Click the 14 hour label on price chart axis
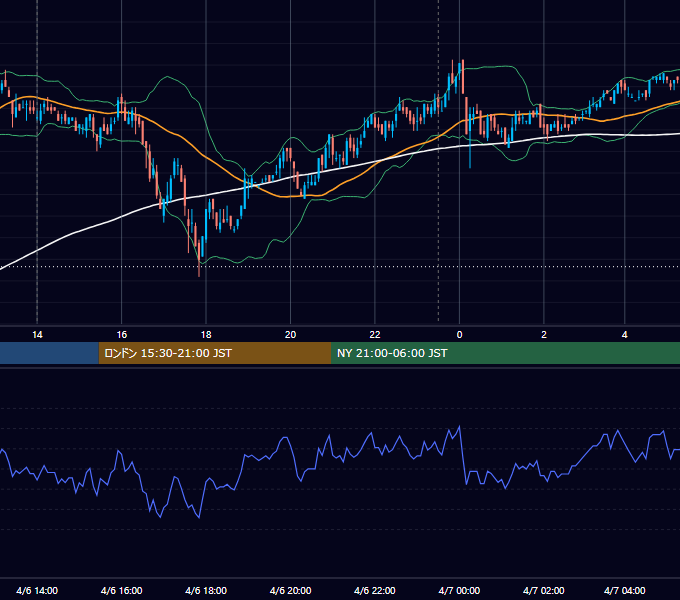Screen dimensions: 680x600 [x=37, y=335]
